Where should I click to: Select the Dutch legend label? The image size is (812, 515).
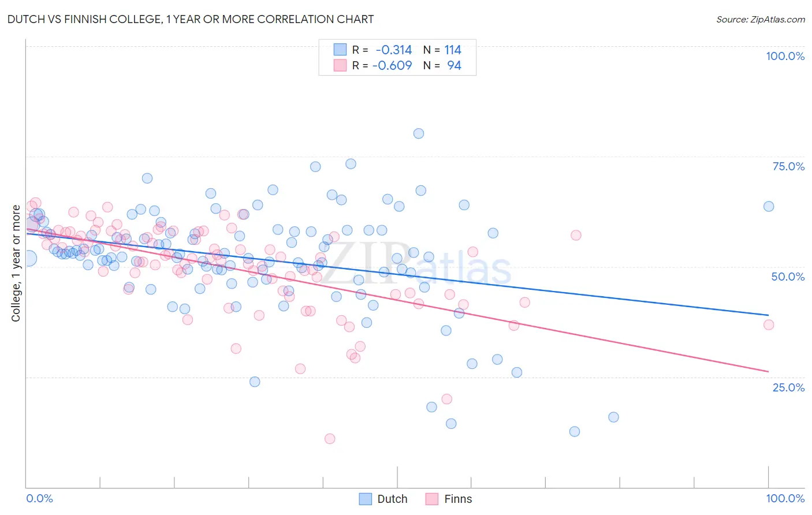tap(392, 499)
